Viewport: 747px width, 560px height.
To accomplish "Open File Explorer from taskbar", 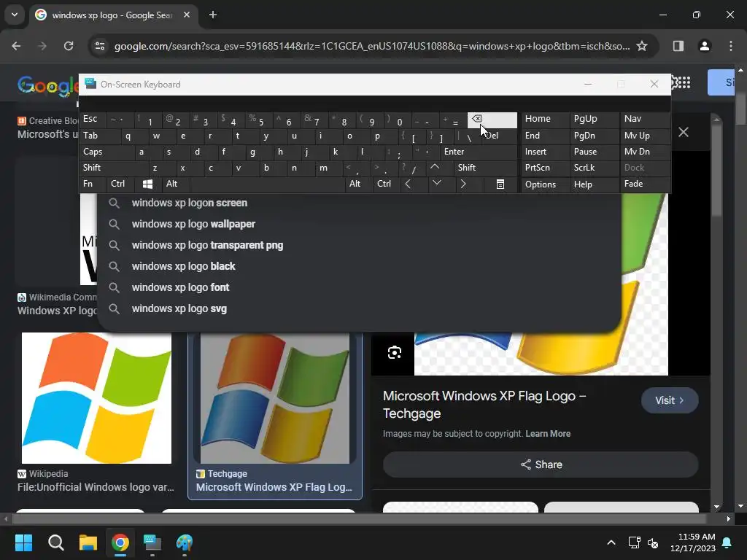I will tap(88, 542).
